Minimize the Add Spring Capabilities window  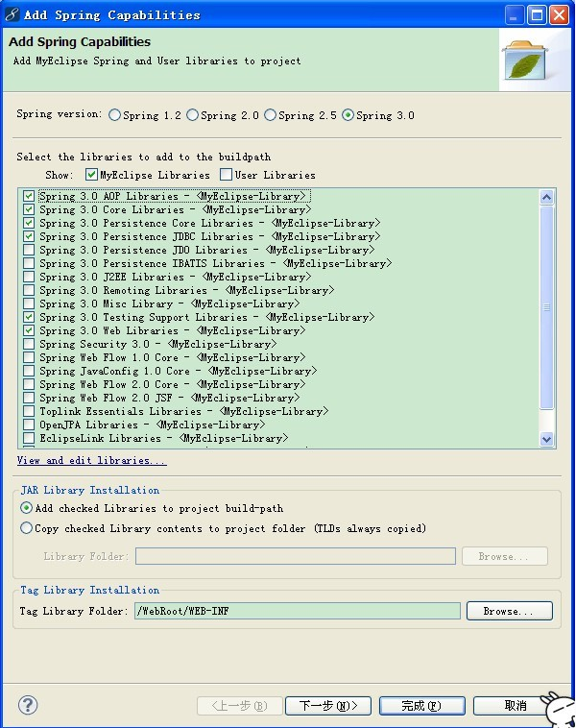click(515, 15)
